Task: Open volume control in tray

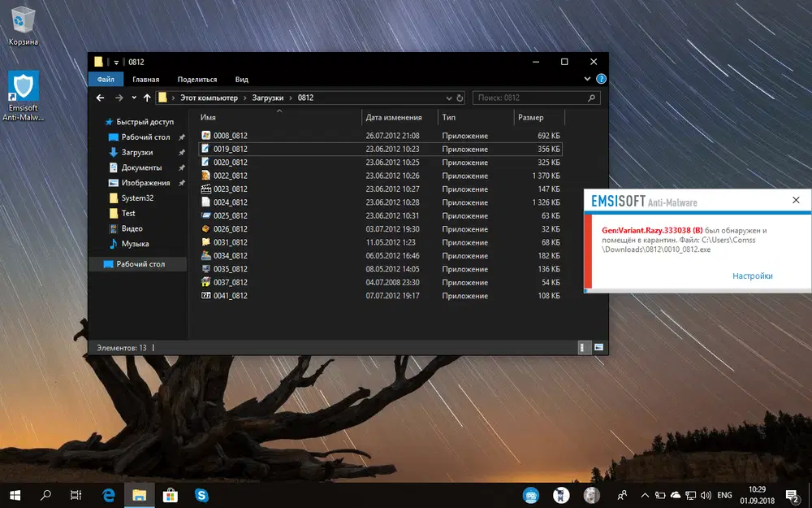Action: (x=706, y=496)
